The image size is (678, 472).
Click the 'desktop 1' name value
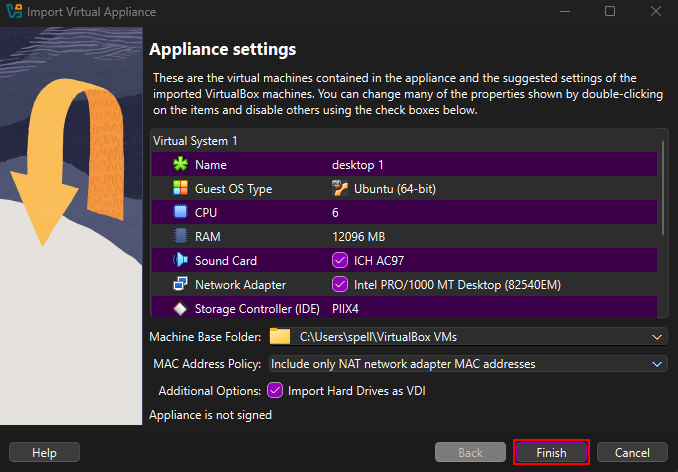pos(358,165)
